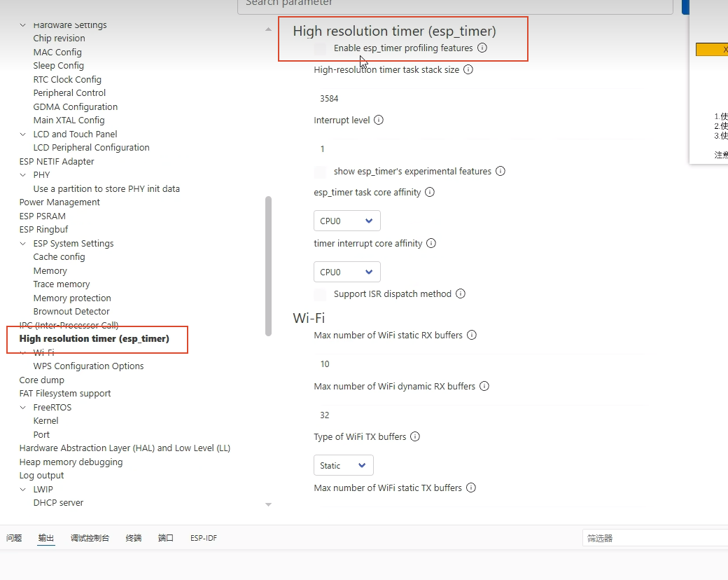Click the tree scroll down arrow
This screenshot has width=728, height=580.
pyautogui.click(x=268, y=504)
